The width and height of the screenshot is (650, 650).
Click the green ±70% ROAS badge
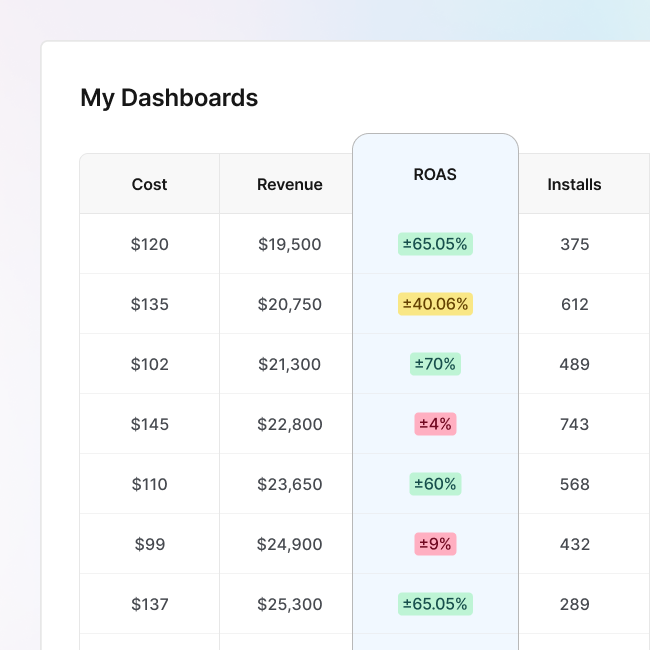tap(435, 364)
